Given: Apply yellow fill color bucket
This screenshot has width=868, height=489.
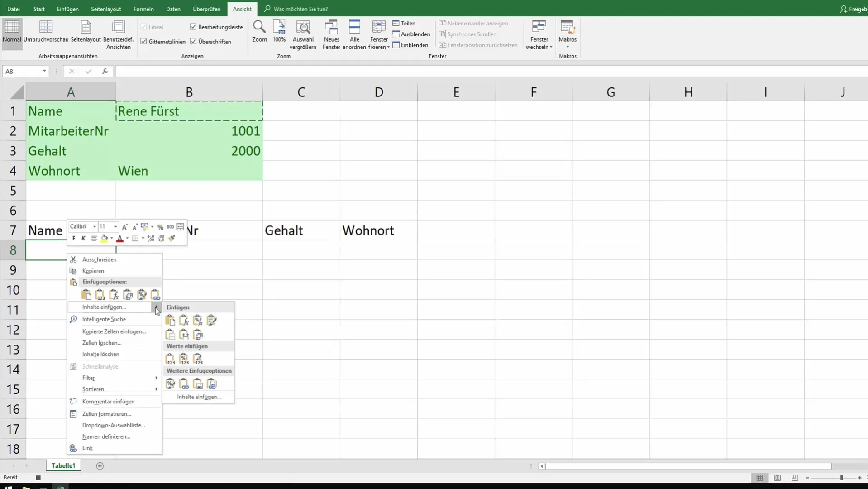Looking at the screenshot, I should click(x=105, y=238).
